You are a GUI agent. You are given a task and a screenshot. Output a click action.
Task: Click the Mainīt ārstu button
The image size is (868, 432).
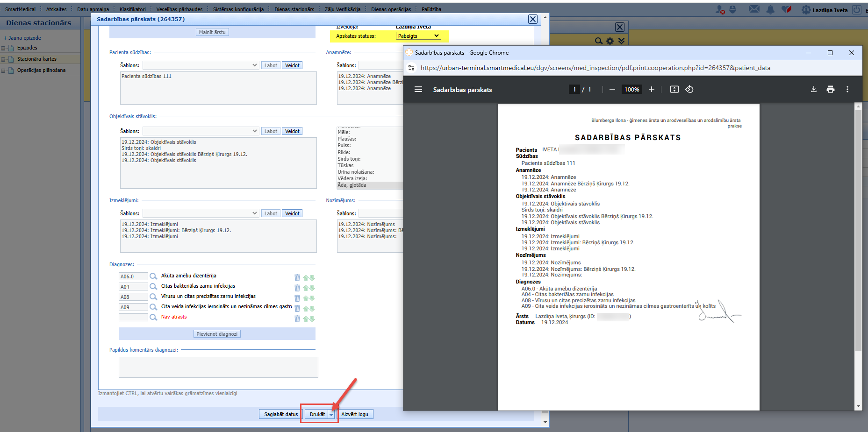point(212,32)
